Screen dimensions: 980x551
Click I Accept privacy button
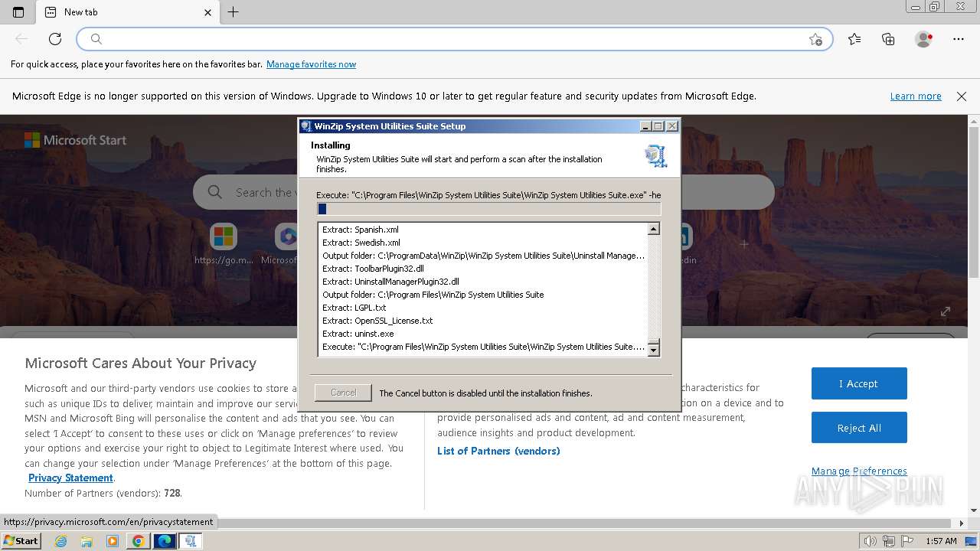click(859, 383)
